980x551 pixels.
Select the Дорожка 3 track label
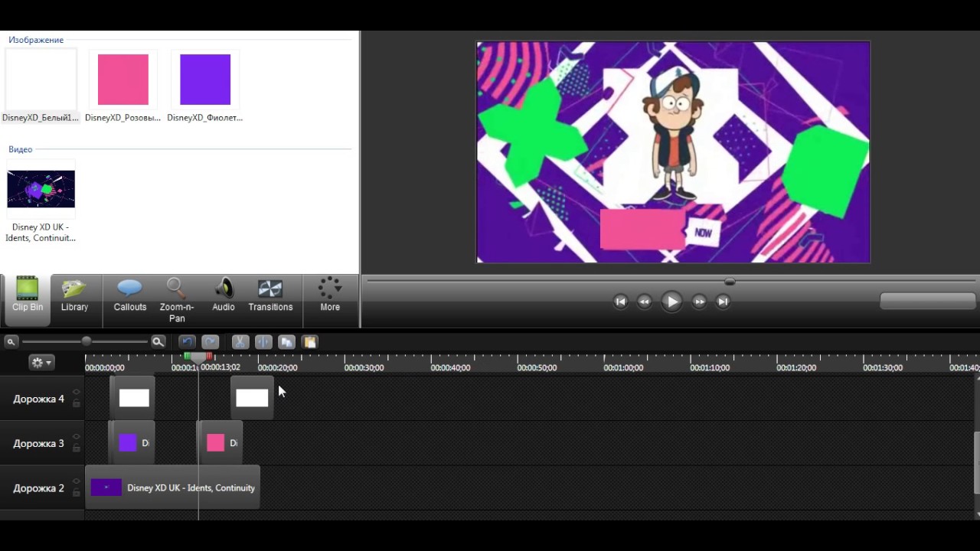[38, 443]
